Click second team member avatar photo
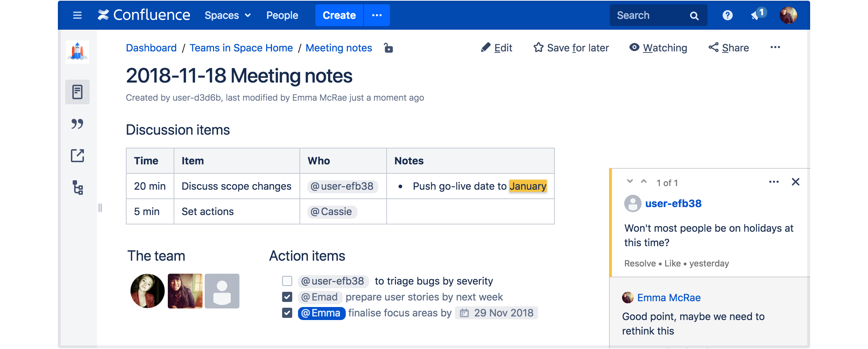This screenshot has height=349, width=868. pyautogui.click(x=185, y=291)
